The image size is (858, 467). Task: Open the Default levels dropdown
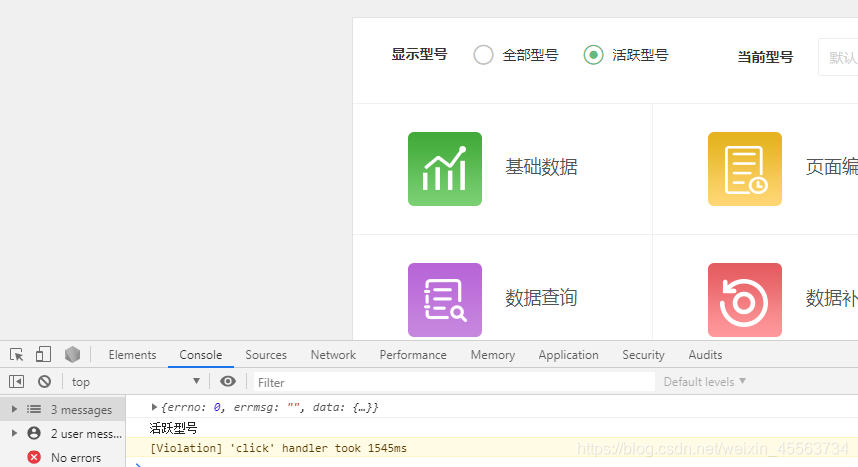[x=705, y=382]
